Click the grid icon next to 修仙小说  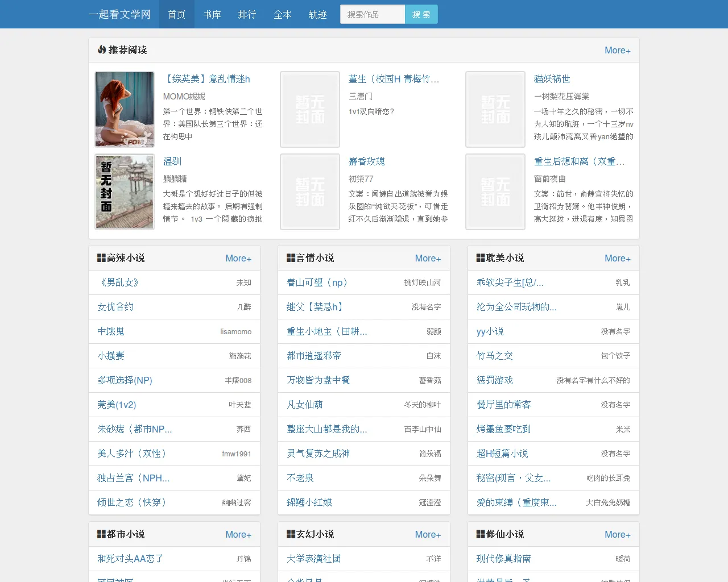[479, 534]
